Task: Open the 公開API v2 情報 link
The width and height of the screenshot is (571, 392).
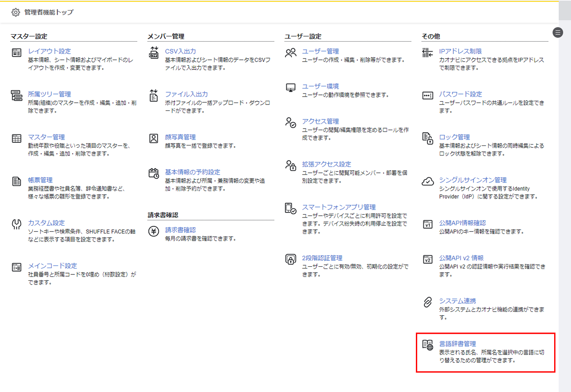Action: pyautogui.click(x=461, y=258)
